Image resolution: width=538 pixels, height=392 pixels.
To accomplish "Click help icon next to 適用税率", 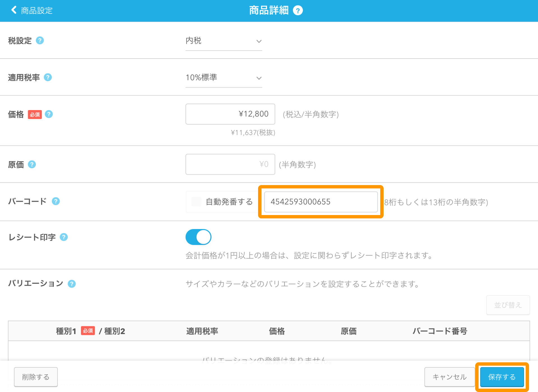I will tap(48, 77).
